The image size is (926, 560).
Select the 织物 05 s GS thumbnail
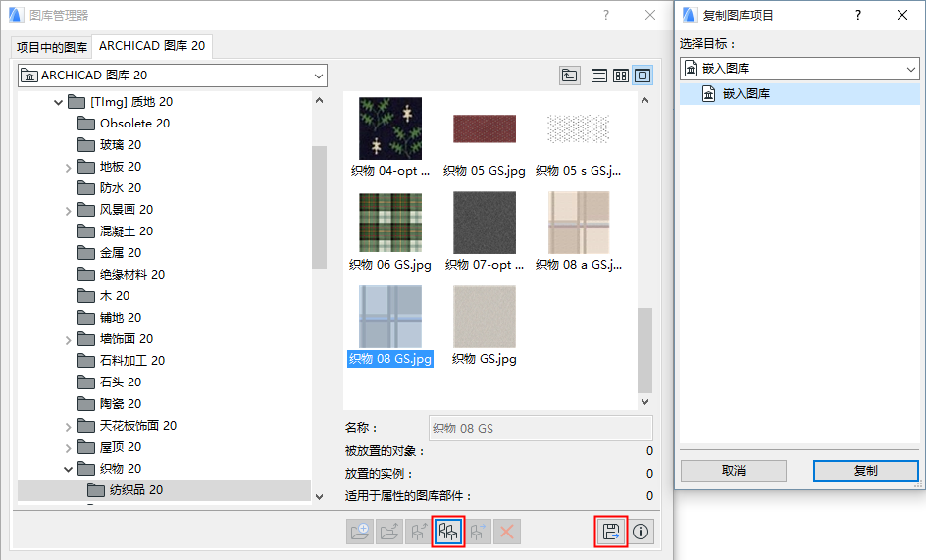coord(578,128)
